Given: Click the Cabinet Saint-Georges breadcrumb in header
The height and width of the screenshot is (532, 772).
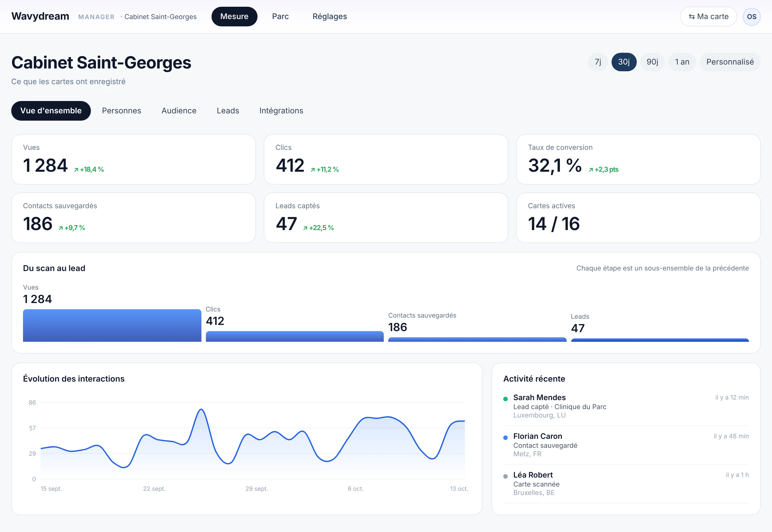Looking at the screenshot, I should pyautogui.click(x=160, y=17).
